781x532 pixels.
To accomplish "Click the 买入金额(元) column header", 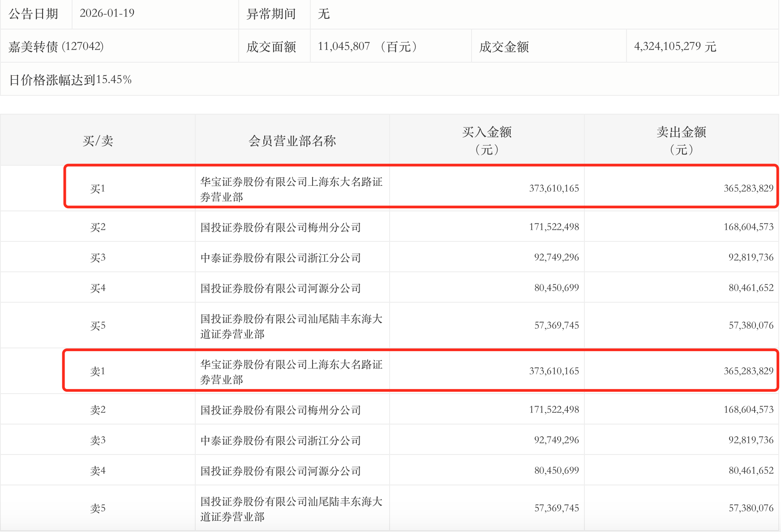I will 487,141.
